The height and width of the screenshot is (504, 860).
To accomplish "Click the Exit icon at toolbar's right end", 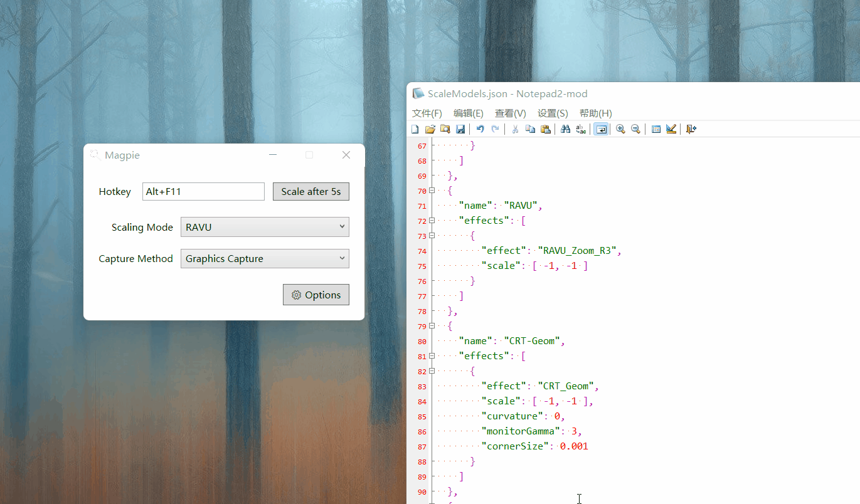I will pyautogui.click(x=691, y=129).
